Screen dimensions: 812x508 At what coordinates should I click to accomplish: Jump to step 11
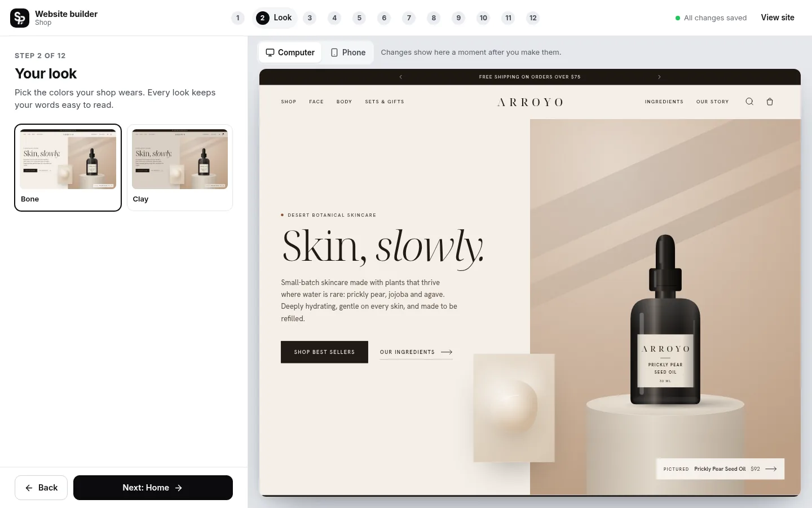point(508,18)
